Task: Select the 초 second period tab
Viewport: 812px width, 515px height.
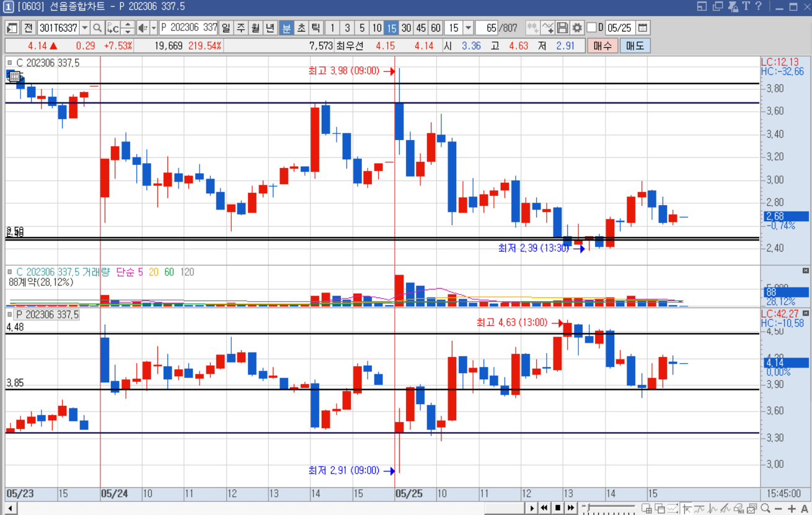Action: point(301,28)
